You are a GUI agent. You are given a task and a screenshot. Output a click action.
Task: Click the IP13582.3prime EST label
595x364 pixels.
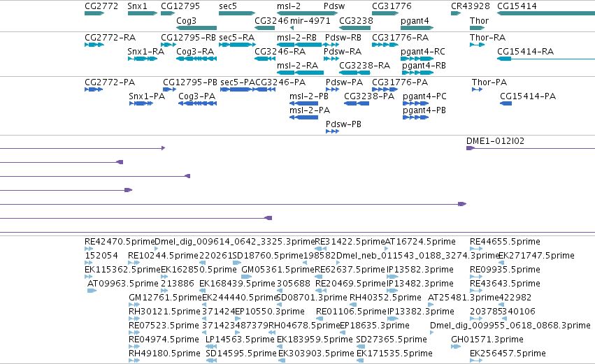[x=420, y=270]
